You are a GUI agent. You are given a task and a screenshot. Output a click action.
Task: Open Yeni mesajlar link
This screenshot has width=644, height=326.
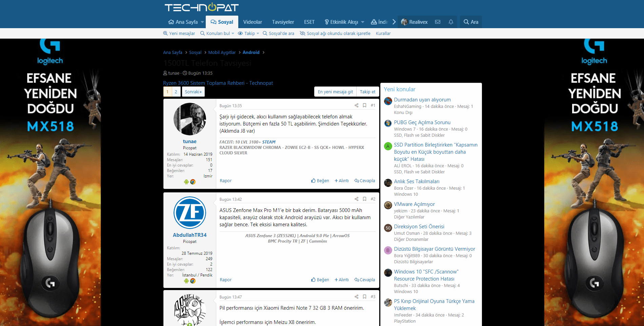(179, 34)
